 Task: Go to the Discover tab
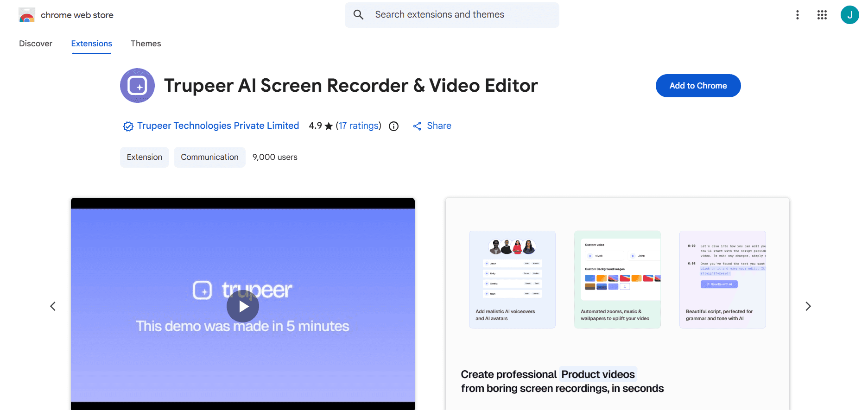36,44
